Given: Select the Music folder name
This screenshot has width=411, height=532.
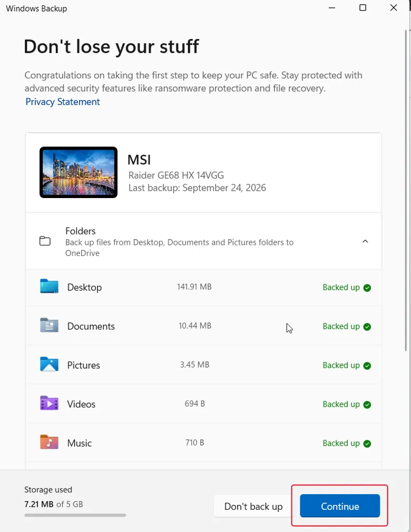Looking at the screenshot, I should tap(80, 443).
